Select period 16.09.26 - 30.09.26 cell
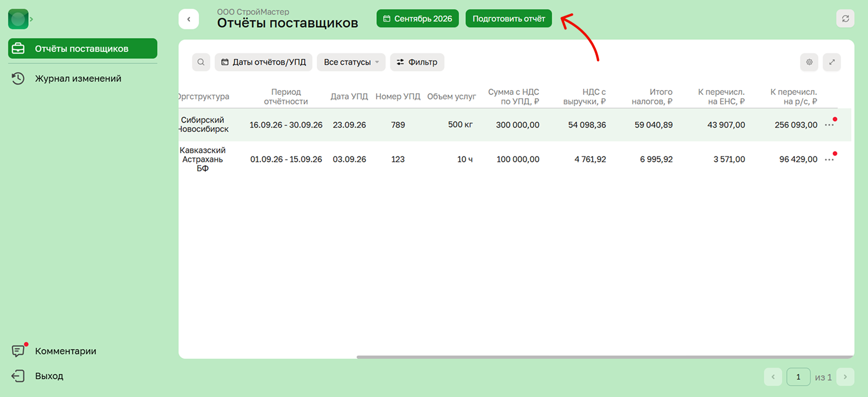The width and height of the screenshot is (868, 397). (x=286, y=125)
